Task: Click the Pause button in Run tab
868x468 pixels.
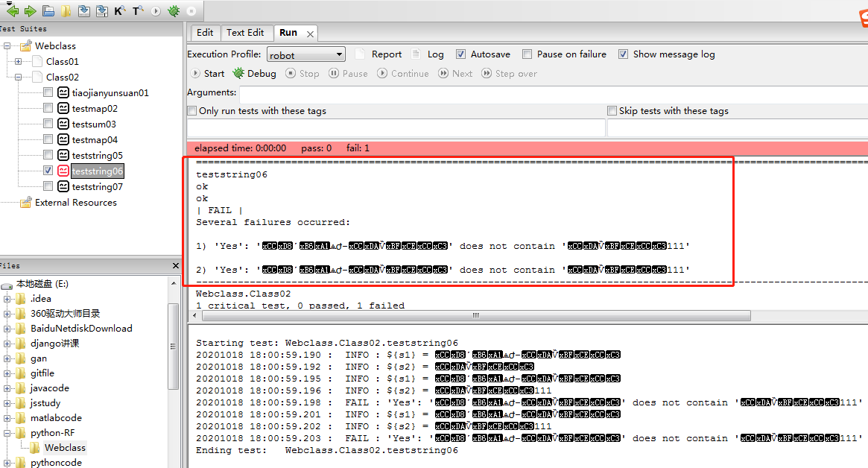Action: [348, 73]
